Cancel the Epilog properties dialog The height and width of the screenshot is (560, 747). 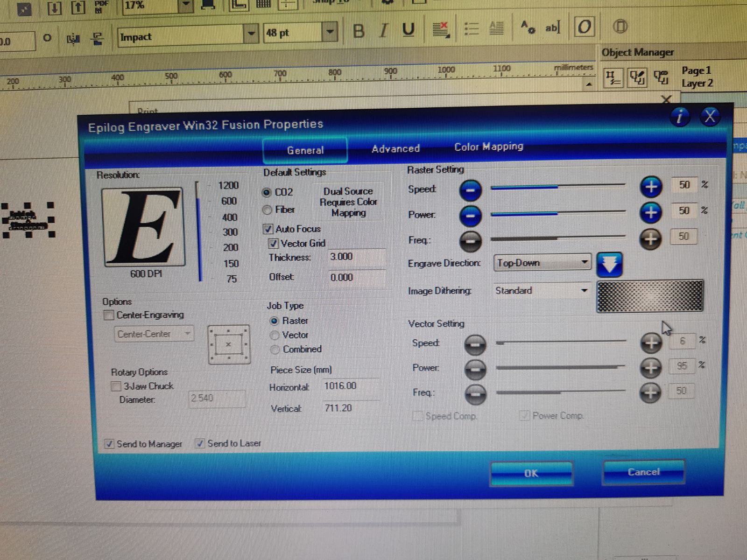point(644,472)
